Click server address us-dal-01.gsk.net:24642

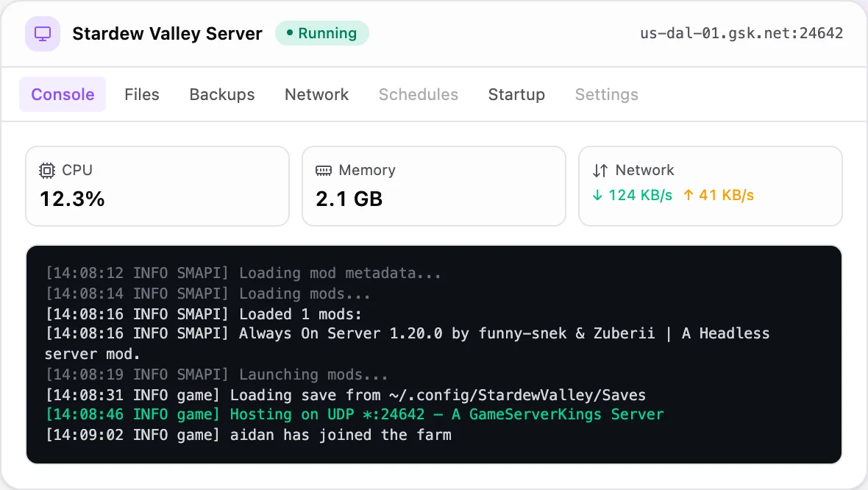pyautogui.click(x=741, y=33)
